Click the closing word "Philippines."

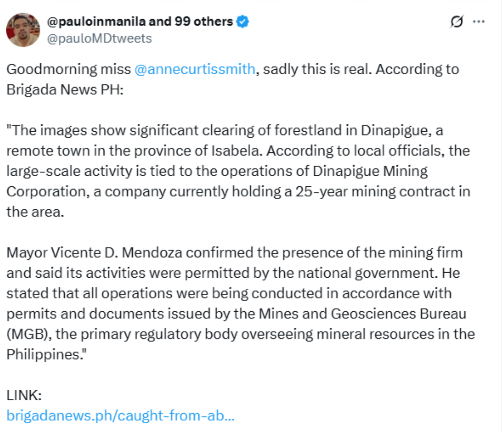click(x=45, y=355)
